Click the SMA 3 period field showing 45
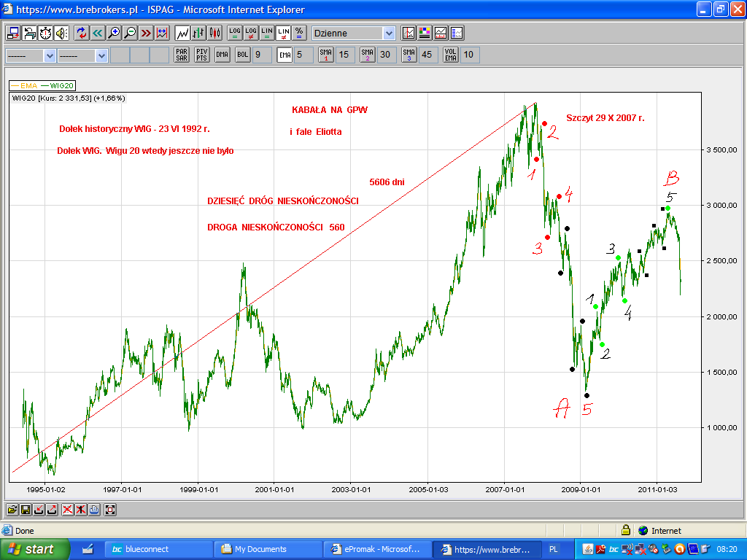 [x=427, y=55]
